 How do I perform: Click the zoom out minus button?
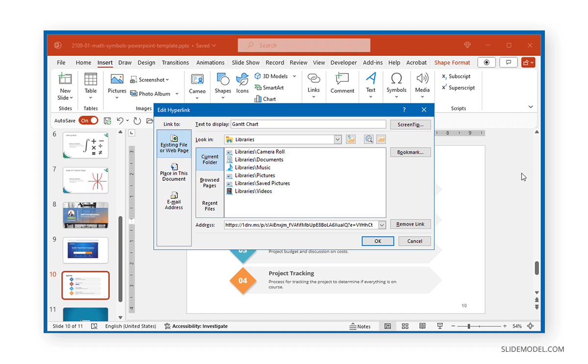pyautogui.click(x=454, y=326)
